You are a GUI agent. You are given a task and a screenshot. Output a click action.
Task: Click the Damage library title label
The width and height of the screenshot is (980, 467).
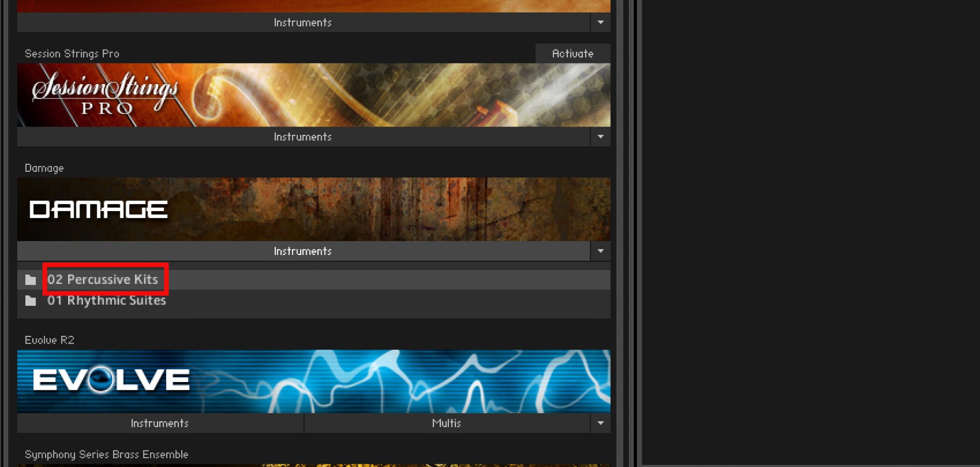pos(44,168)
